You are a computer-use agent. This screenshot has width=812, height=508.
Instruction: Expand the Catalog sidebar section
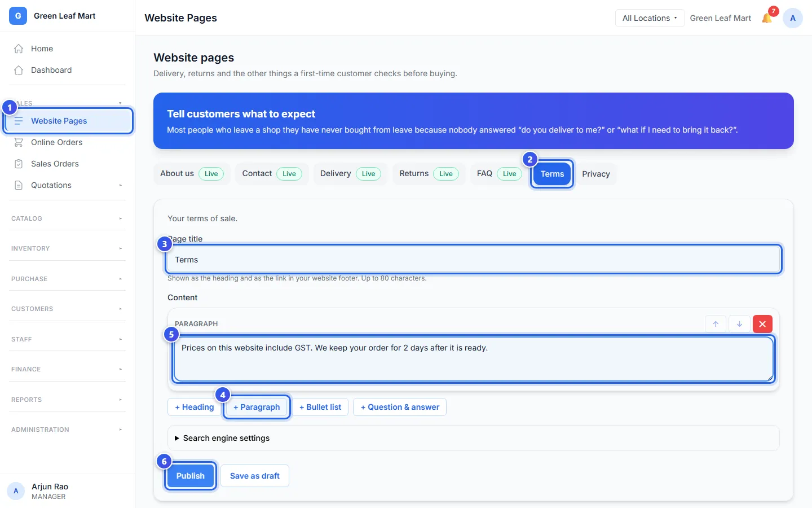click(68, 218)
